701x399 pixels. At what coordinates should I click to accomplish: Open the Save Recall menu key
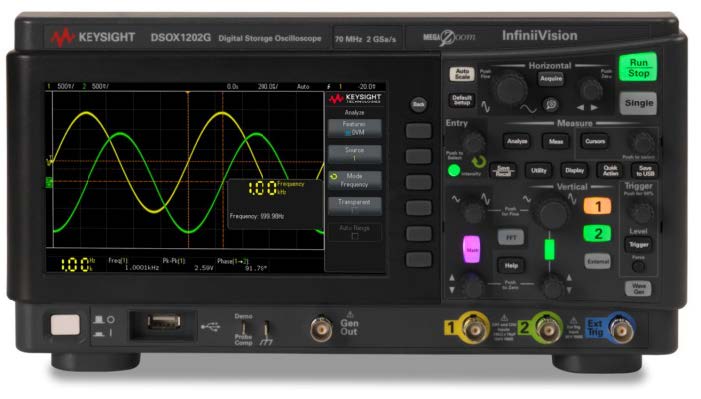click(503, 170)
